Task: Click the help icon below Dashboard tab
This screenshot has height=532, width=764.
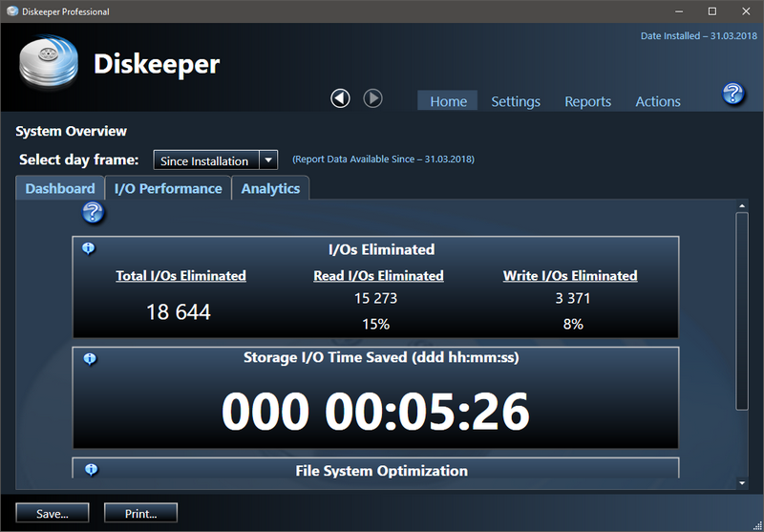Action: [x=93, y=213]
